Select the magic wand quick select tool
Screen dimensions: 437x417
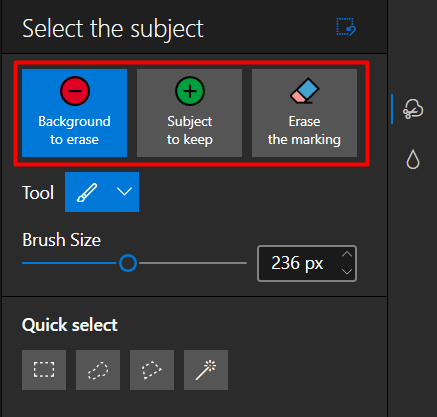206,370
